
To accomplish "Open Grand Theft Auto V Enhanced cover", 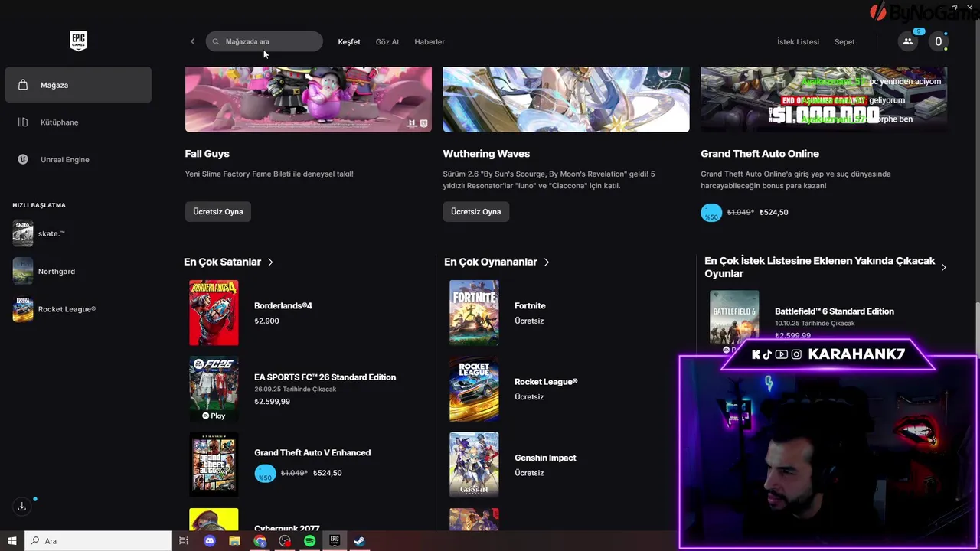I will (214, 465).
